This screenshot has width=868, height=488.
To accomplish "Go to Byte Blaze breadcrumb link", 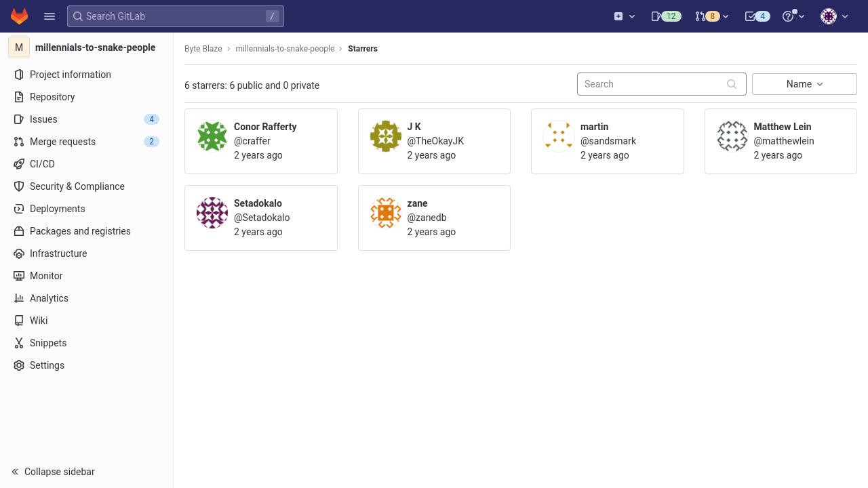I will [203, 49].
